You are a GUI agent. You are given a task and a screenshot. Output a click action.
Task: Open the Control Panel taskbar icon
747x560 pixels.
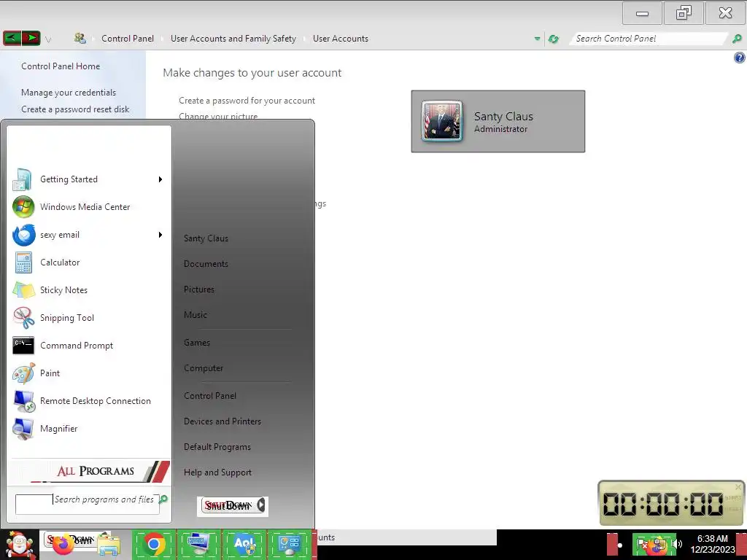pyautogui.click(x=290, y=544)
